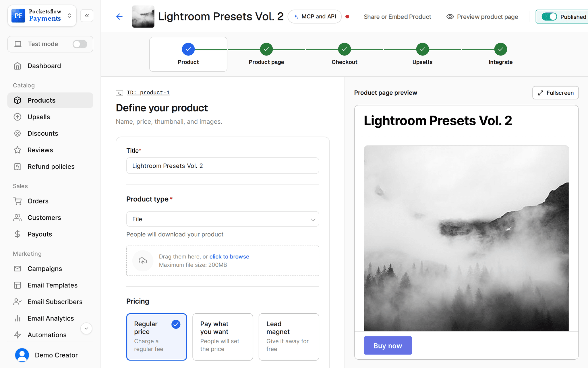Collapse the sidebar with double-chevron icon

pyautogui.click(x=87, y=16)
